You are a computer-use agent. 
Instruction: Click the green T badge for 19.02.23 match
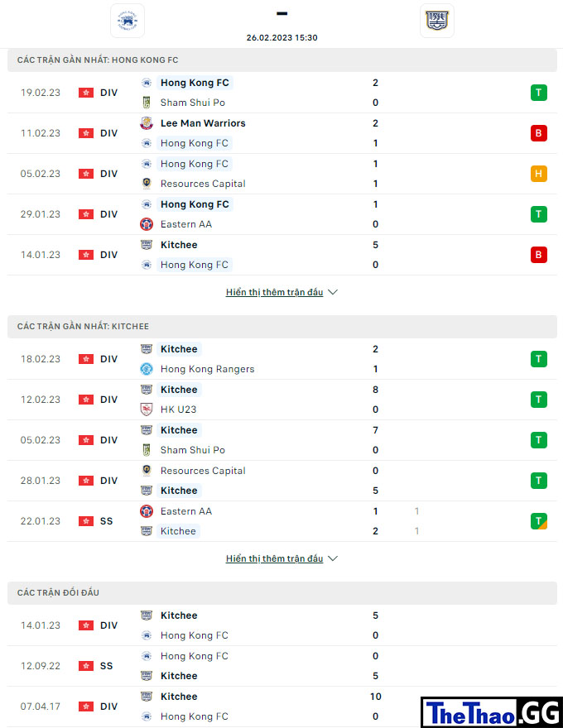539,93
